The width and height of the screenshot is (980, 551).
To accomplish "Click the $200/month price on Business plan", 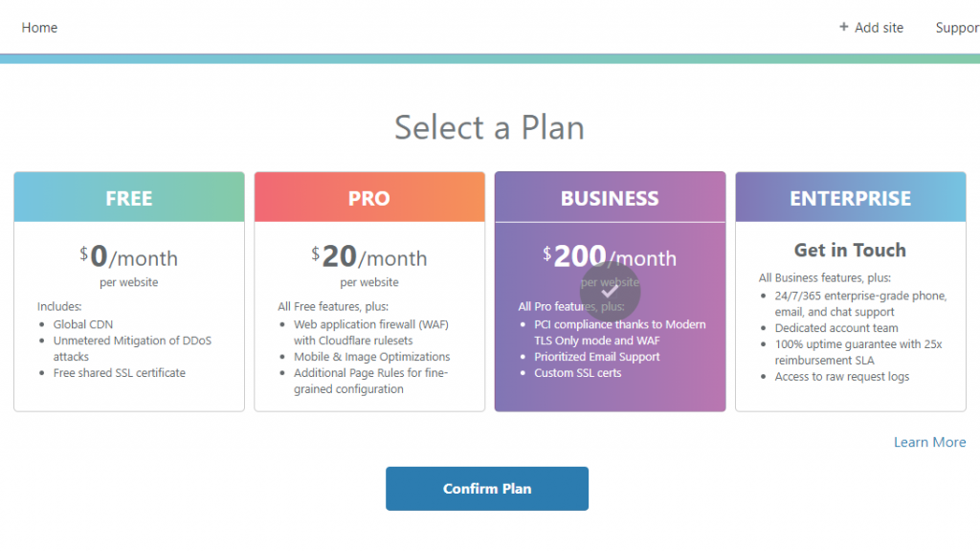I will pyautogui.click(x=610, y=256).
